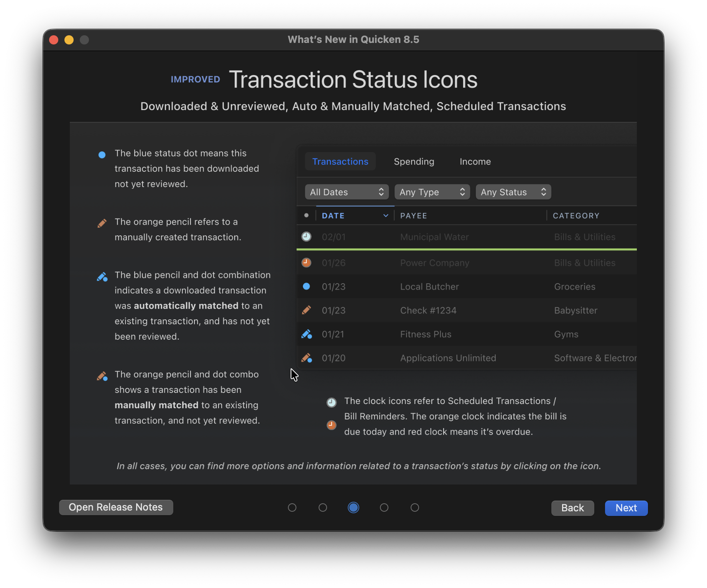Click the 01/26 date cell
Image resolution: width=707 pixels, height=588 pixels.
(334, 263)
